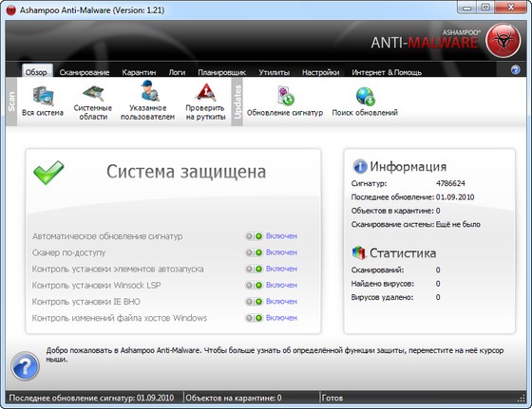Image resolution: width=532 pixels, height=409 pixels.
Task: Switch to the Сканирование tab
Action: [x=85, y=72]
